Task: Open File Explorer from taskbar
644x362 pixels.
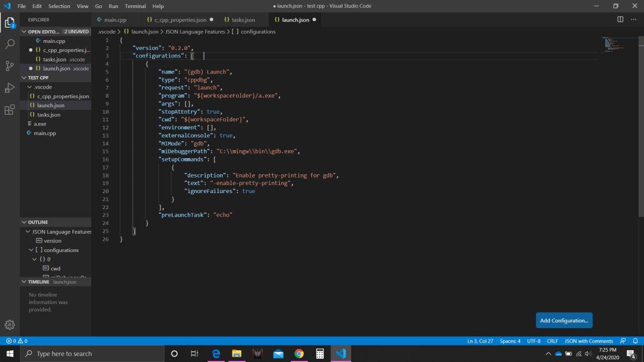Action: pos(237,353)
